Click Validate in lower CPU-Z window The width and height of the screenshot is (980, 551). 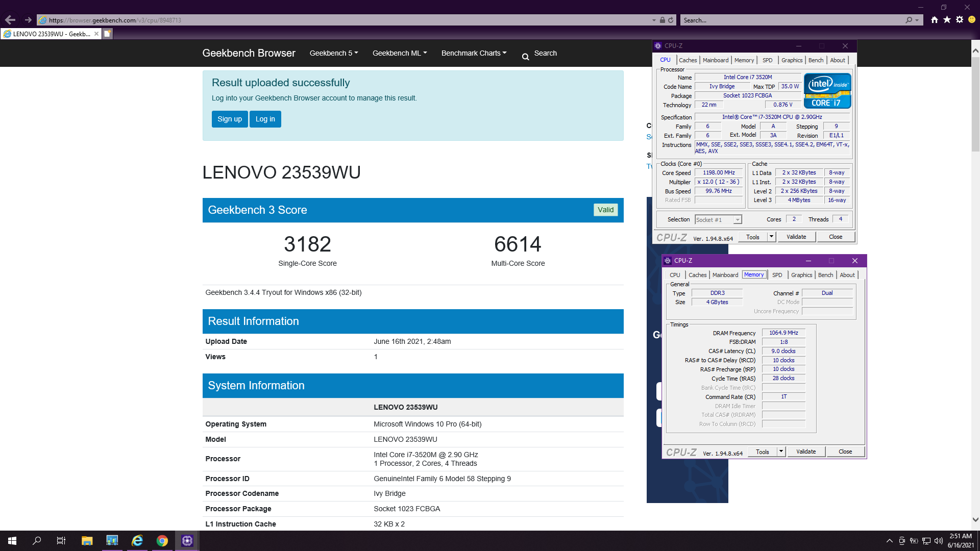(x=806, y=452)
